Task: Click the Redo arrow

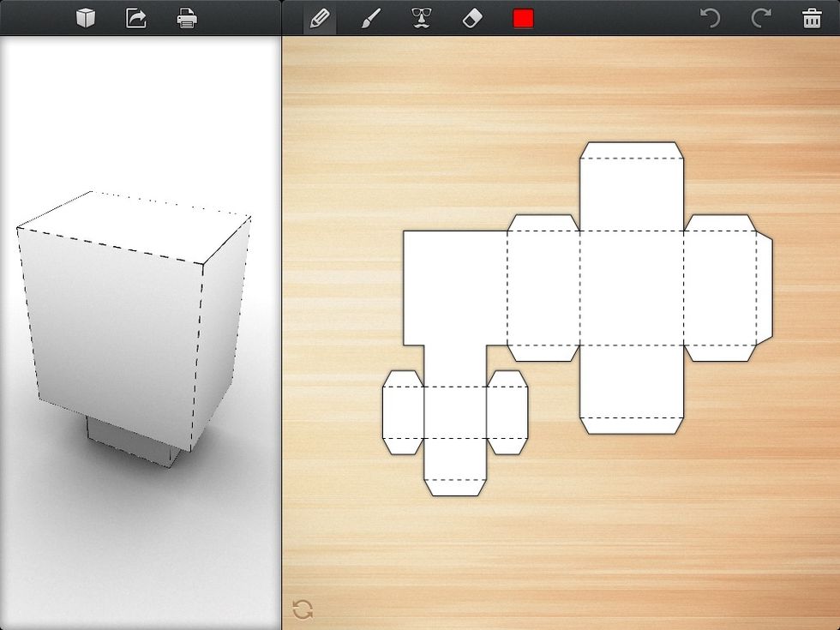Action: click(x=762, y=17)
